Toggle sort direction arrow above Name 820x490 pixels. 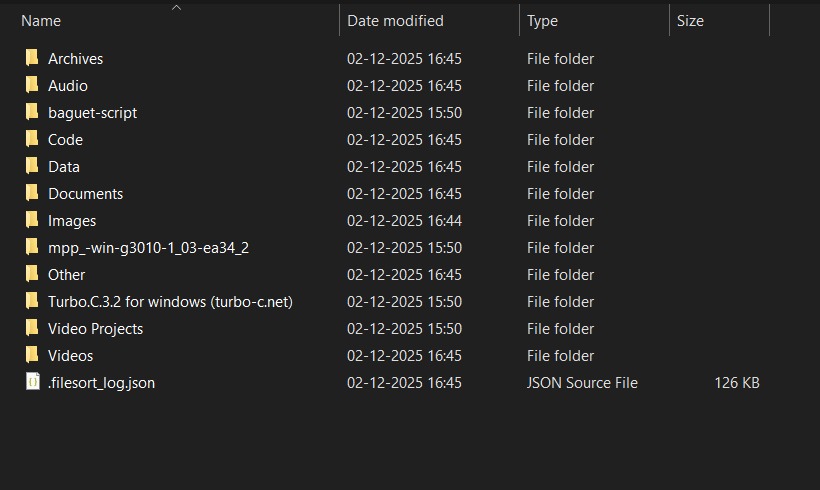[x=176, y=8]
